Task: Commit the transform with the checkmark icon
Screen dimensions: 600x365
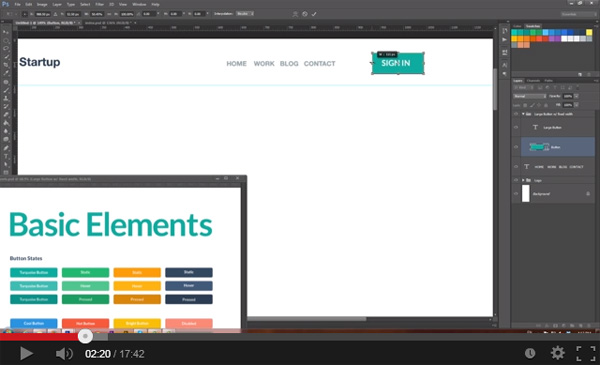Action: (x=314, y=14)
